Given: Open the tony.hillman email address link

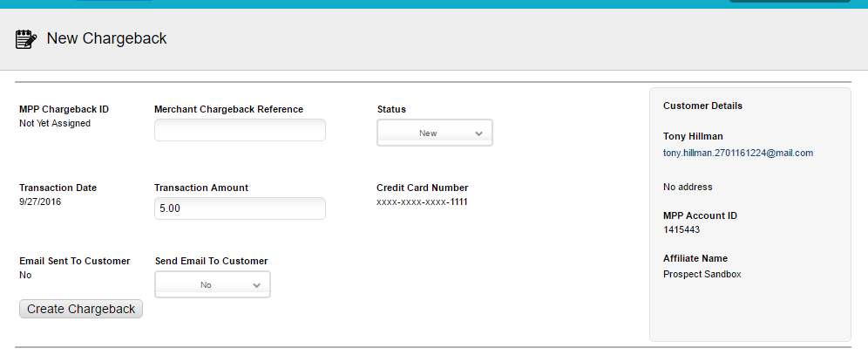Looking at the screenshot, I should click(x=737, y=153).
